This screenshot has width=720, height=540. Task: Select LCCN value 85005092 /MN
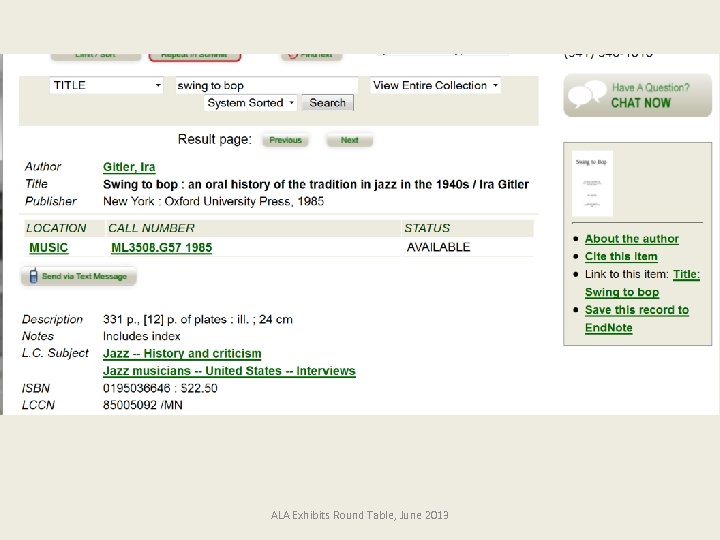(x=143, y=405)
